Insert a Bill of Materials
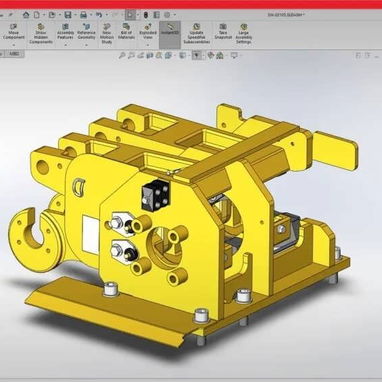This screenshot has width=382, height=382. [x=126, y=32]
